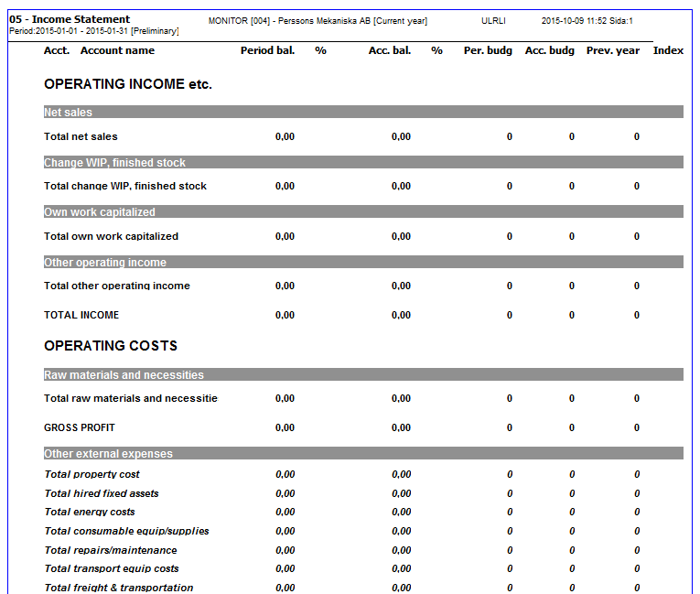The image size is (700, 594).
Task: Click the '05 - Income Statement' report title
Action: (70, 19)
